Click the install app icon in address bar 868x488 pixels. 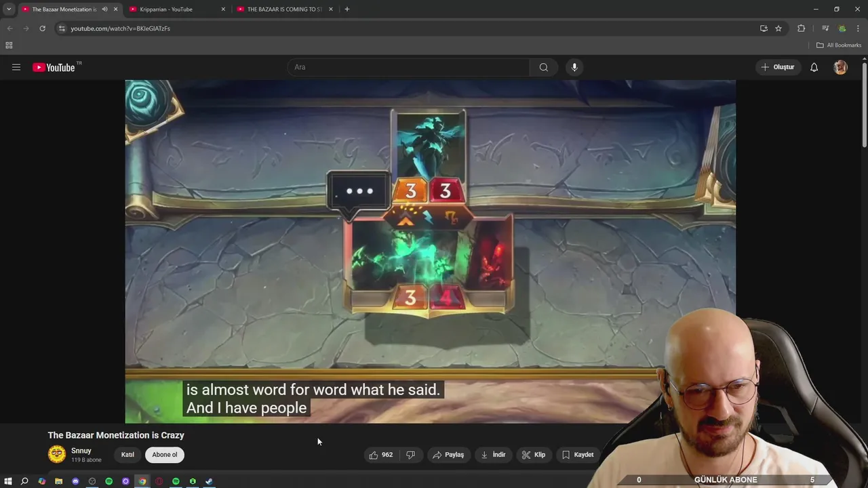[x=764, y=28]
